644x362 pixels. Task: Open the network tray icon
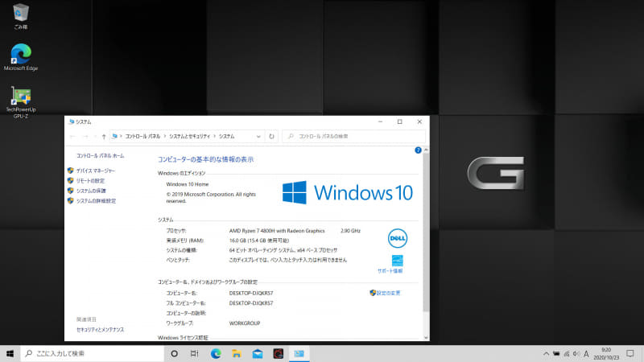[567, 353]
